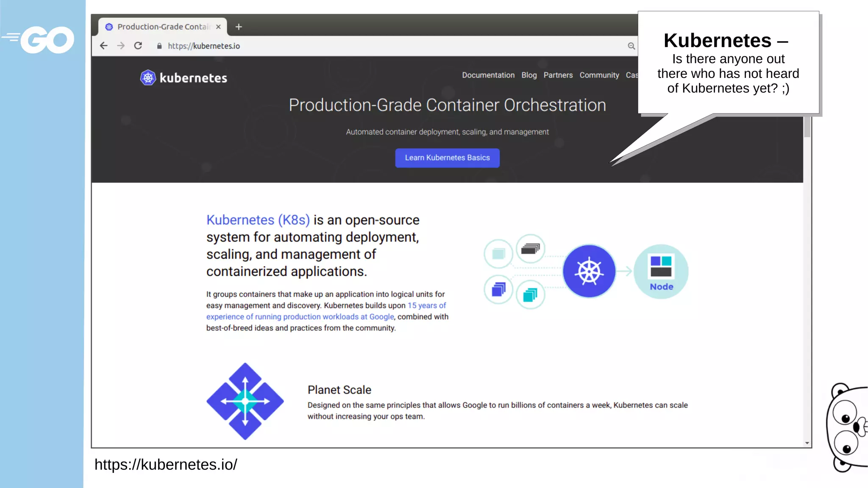Go to the Partners page
The width and height of the screenshot is (868, 488).
(x=558, y=75)
